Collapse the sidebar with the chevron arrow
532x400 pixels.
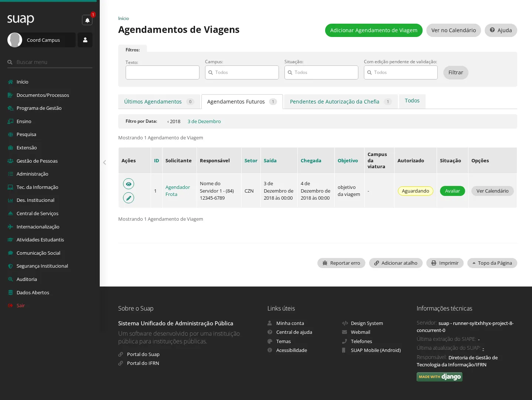(105, 162)
